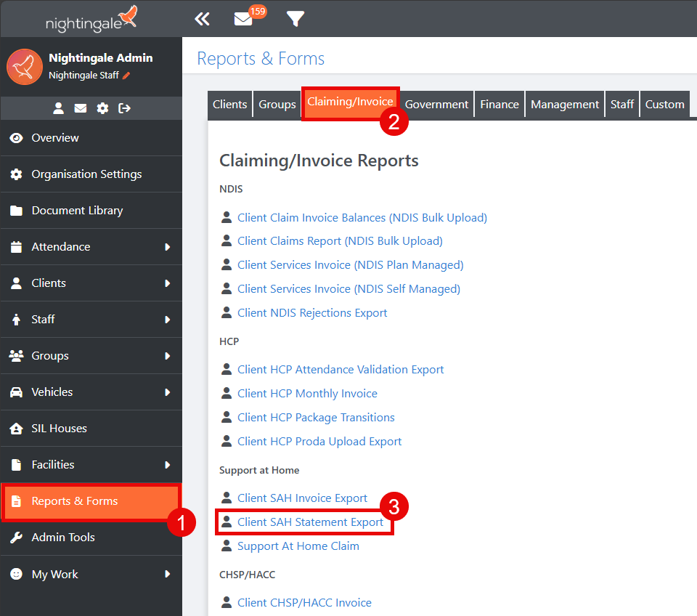Image resolution: width=697 pixels, height=616 pixels.
Task: Open the filter funnel icon
Action: 295,19
